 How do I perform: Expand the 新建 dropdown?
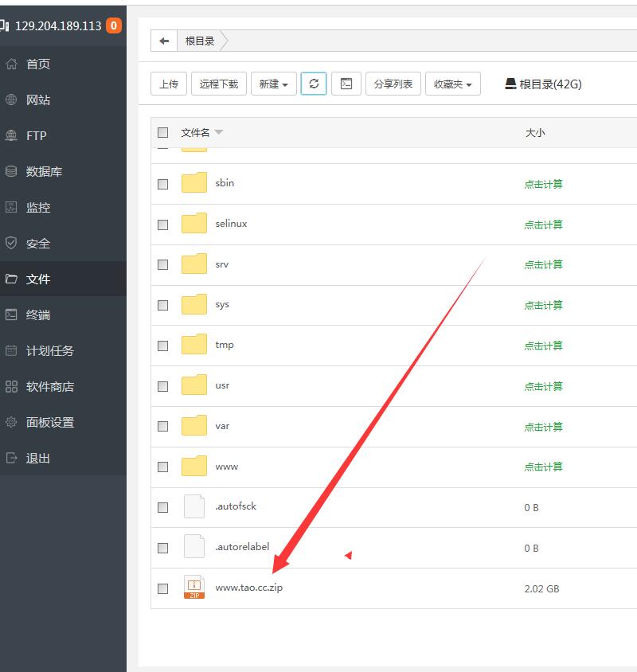tap(274, 84)
